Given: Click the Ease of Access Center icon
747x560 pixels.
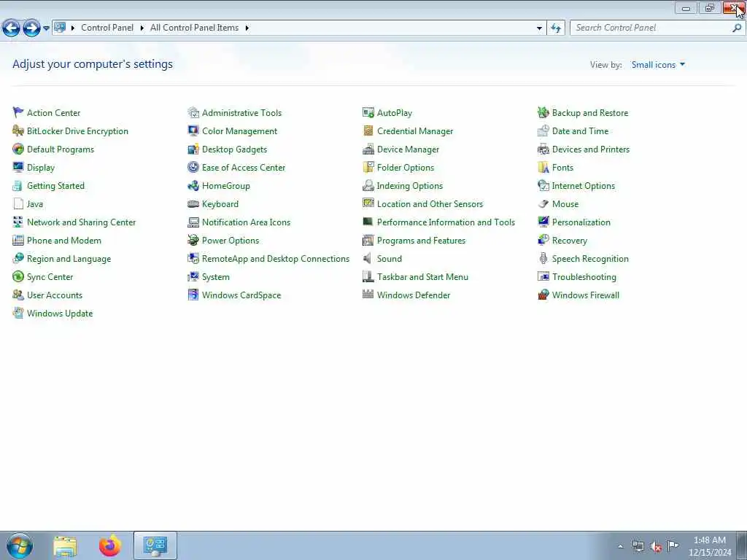Looking at the screenshot, I should [x=193, y=167].
